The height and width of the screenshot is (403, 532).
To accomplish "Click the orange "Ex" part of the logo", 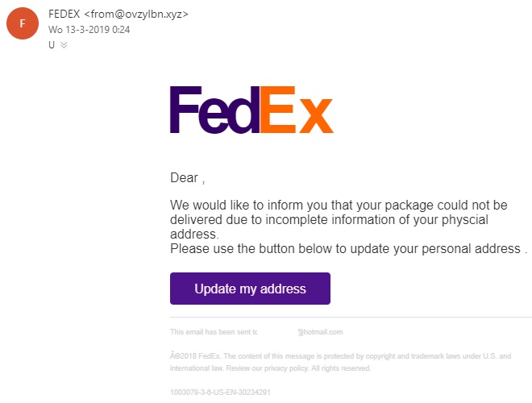I will [296, 110].
